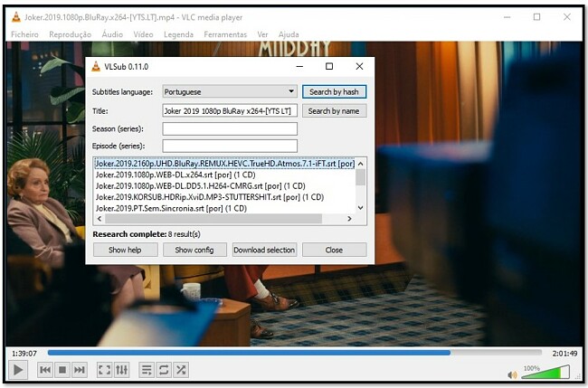This screenshot has height=388, width=588.
Task: Show the playlist panel
Action: click(147, 370)
